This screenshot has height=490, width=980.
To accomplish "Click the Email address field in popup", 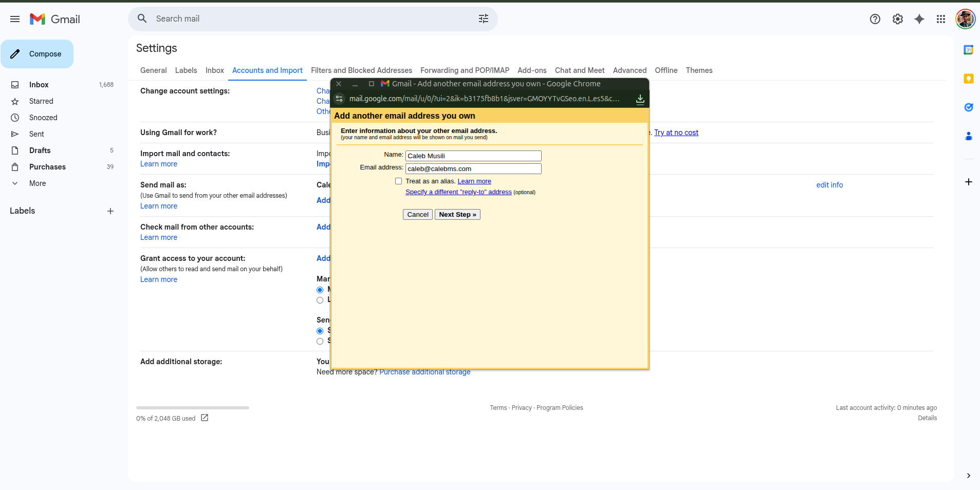I will click(x=473, y=168).
